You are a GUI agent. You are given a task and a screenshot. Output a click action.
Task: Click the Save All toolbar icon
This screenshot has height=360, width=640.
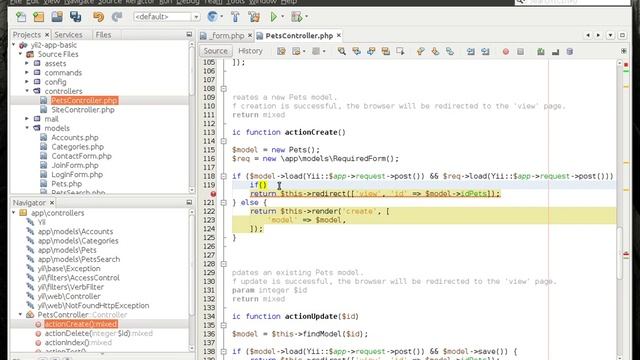pyautogui.click(x=76, y=17)
